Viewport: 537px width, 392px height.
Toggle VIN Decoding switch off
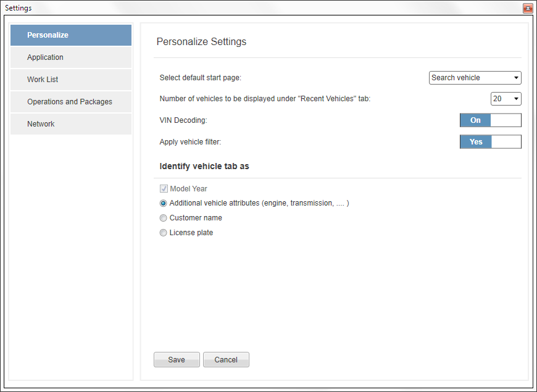491,120
